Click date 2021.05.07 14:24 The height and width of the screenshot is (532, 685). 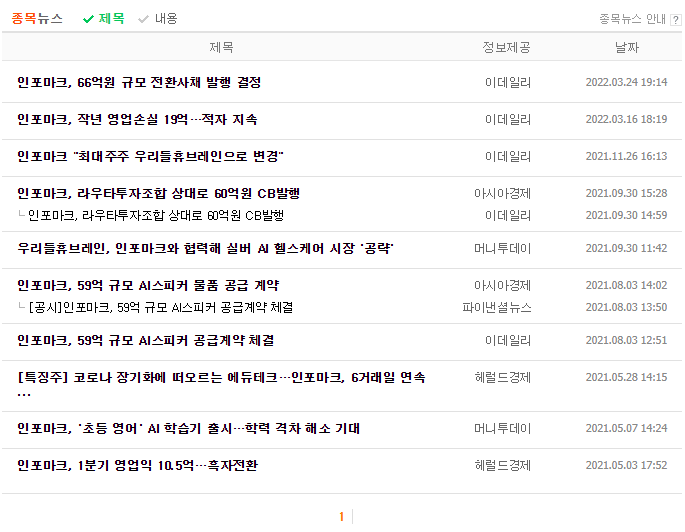click(626, 428)
